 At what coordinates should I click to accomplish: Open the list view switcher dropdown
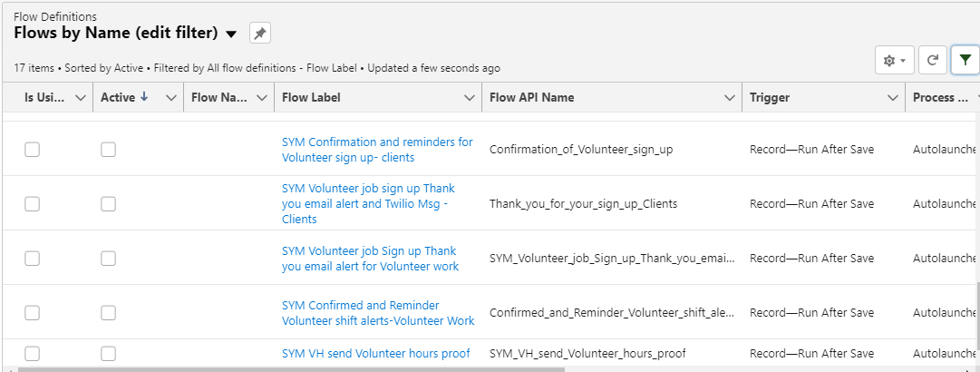[231, 34]
